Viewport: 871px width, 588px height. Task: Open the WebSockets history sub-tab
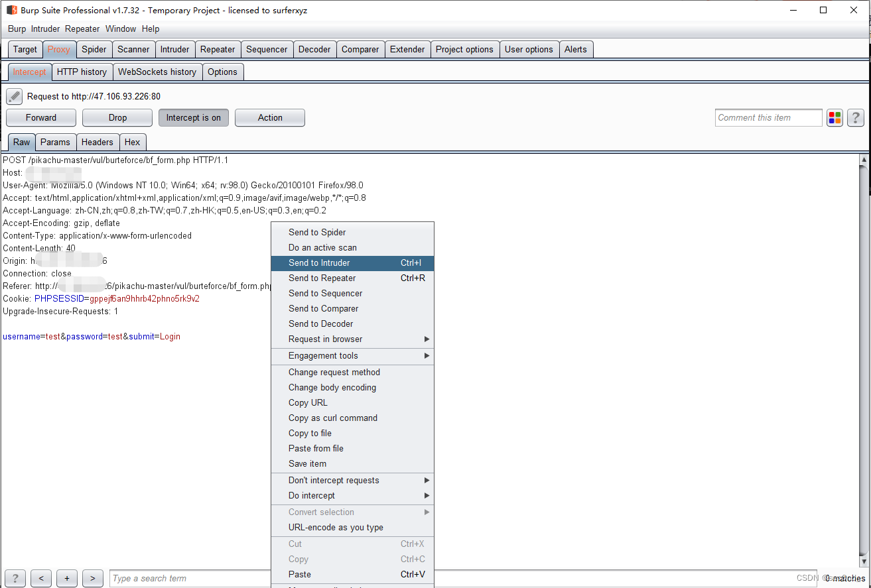(157, 72)
